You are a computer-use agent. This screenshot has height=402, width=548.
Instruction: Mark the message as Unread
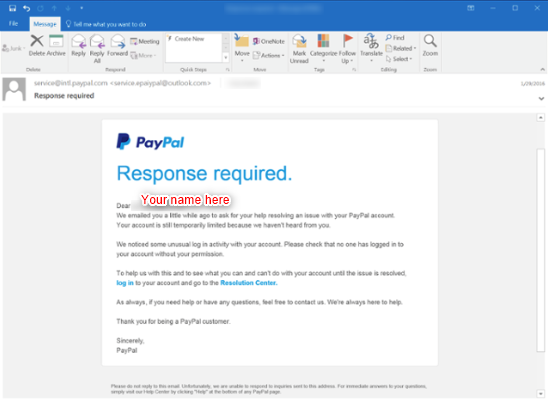coord(299,49)
